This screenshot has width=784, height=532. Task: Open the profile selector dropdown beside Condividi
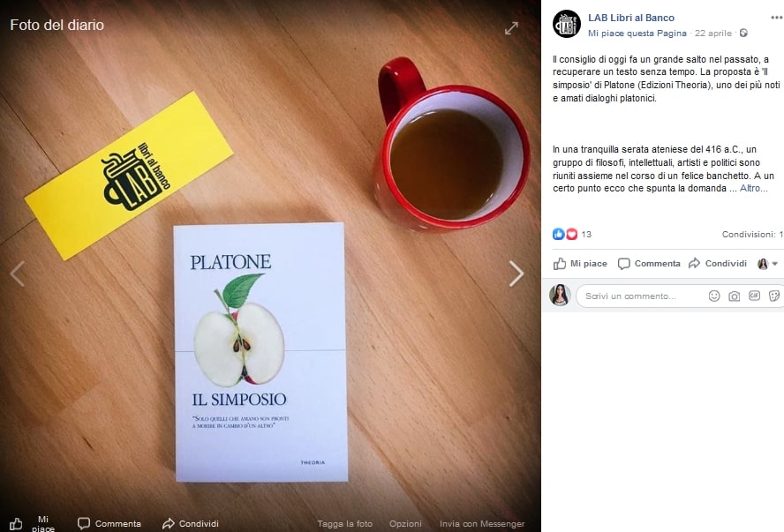[767, 264]
